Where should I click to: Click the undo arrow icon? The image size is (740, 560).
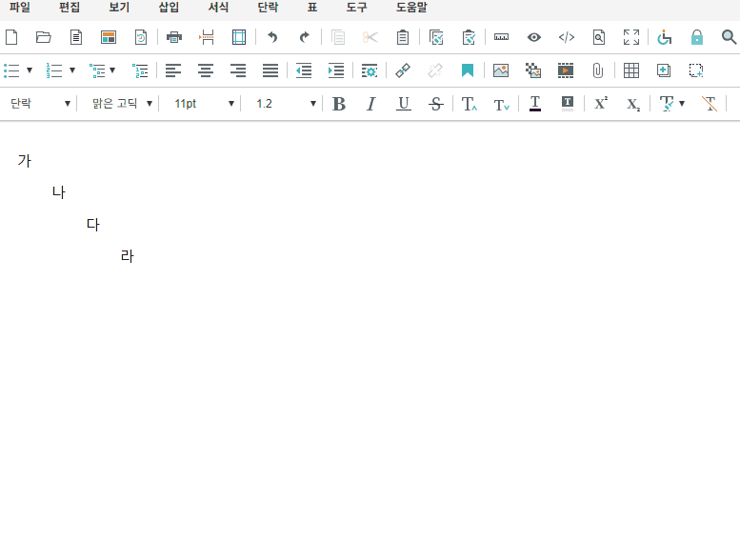pos(272,38)
